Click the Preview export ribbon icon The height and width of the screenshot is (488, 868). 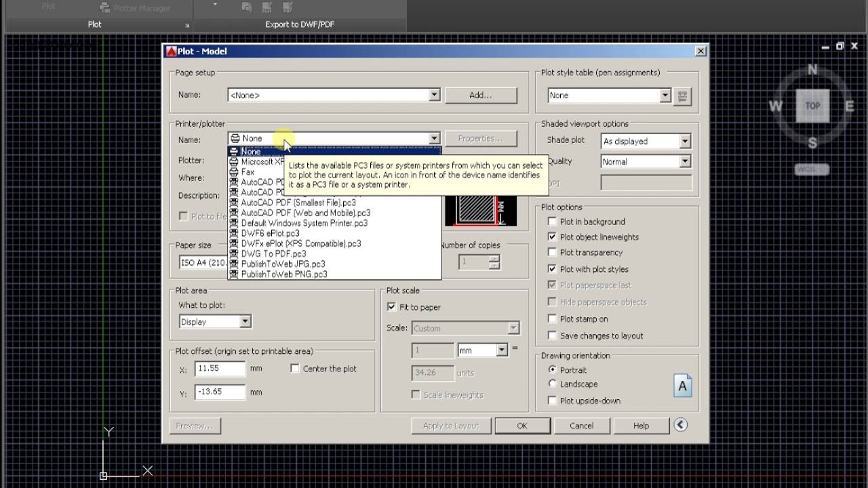point(247,7)
